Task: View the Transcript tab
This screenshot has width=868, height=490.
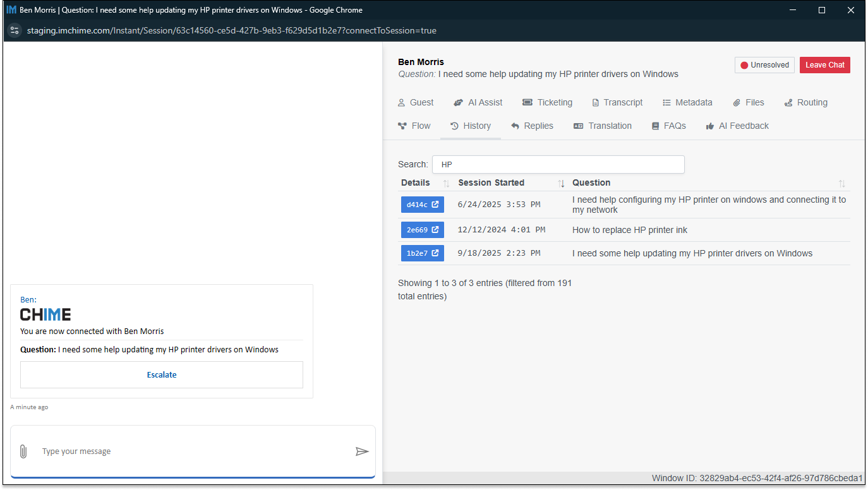Action: point(617,103)
